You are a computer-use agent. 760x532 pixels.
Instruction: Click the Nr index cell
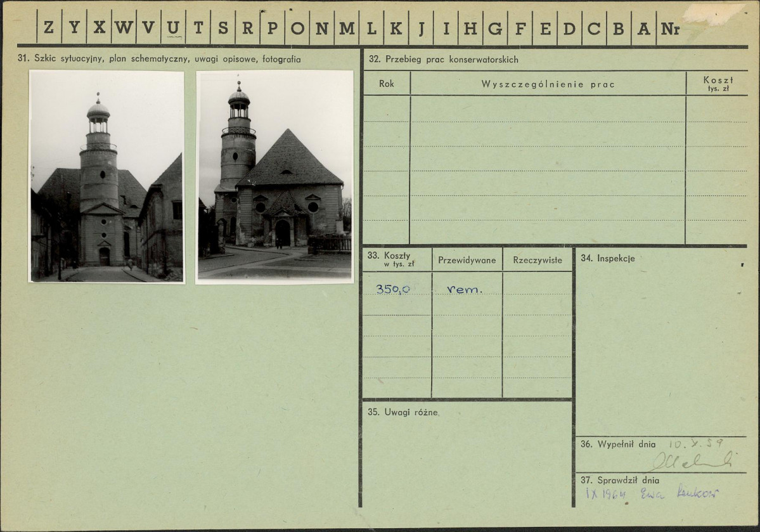pos(671,28)
